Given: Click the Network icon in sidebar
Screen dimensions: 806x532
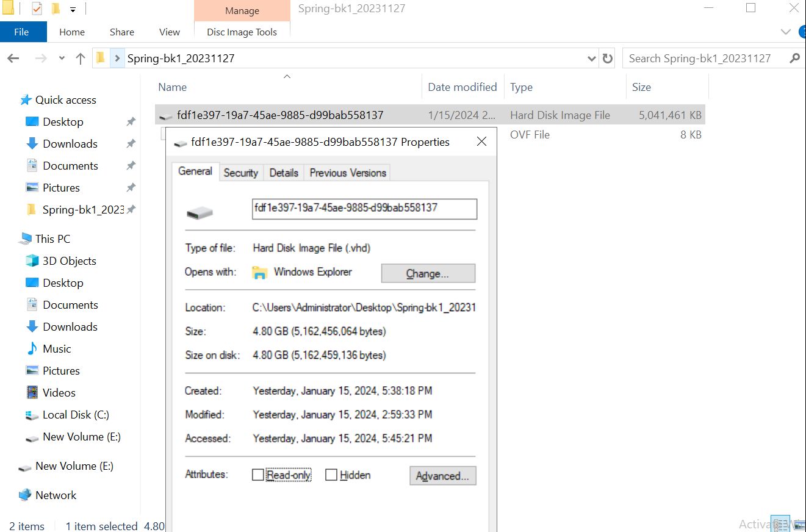Looking at the screenshot, I should click(25, 495).
